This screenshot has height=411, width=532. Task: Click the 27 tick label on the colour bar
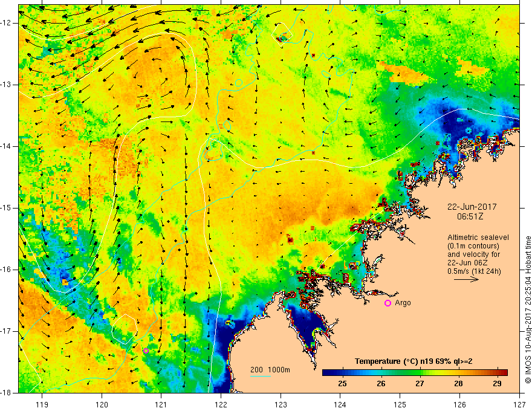(x=420, y=384)
